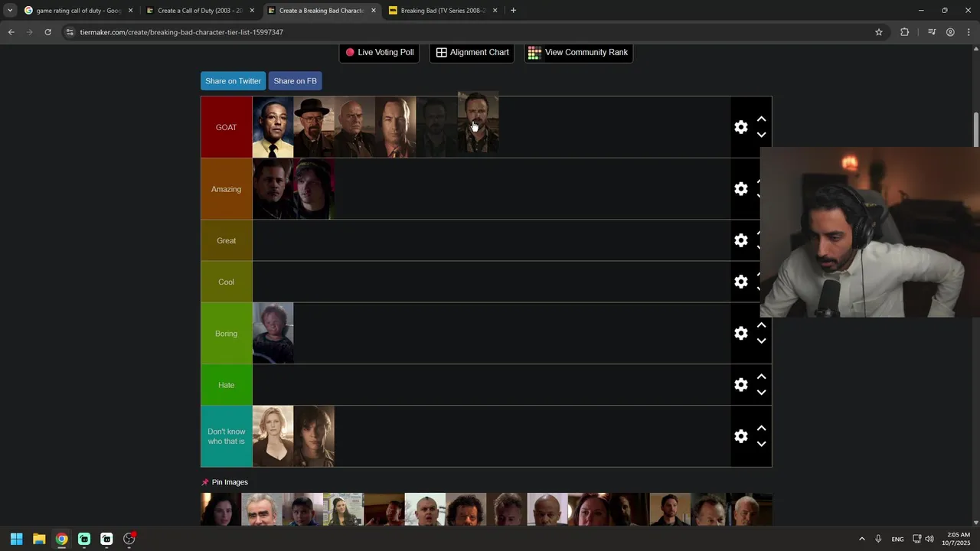The width and height of the screenshot is (980, 551).
Task: Open the Hate row settings gear
Action: point(740,385)
